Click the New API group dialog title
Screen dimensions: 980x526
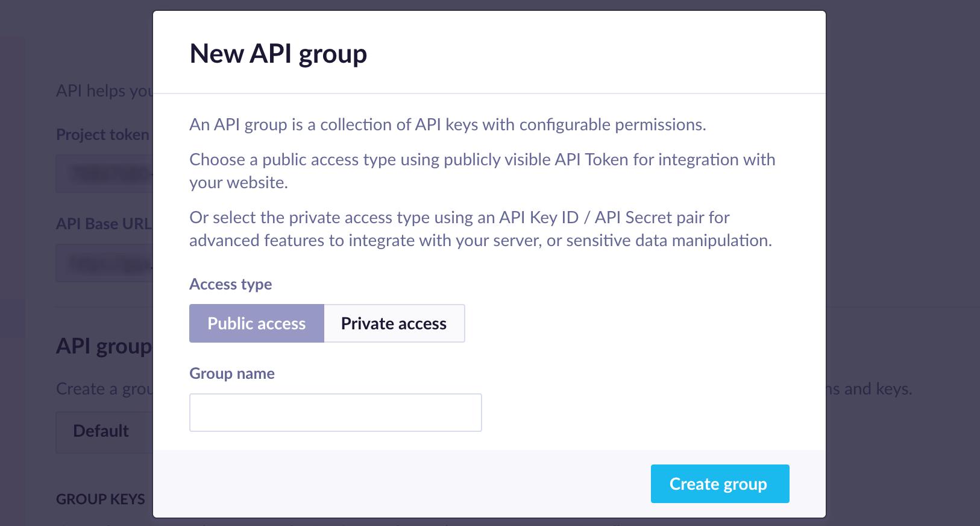click(278, 53)
